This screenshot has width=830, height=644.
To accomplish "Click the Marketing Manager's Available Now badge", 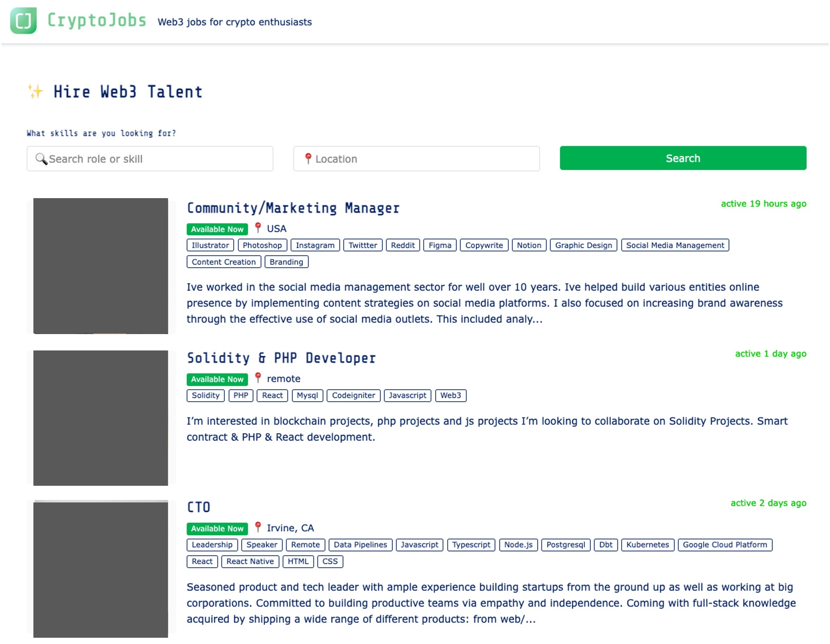I will [x=217, y=229].
